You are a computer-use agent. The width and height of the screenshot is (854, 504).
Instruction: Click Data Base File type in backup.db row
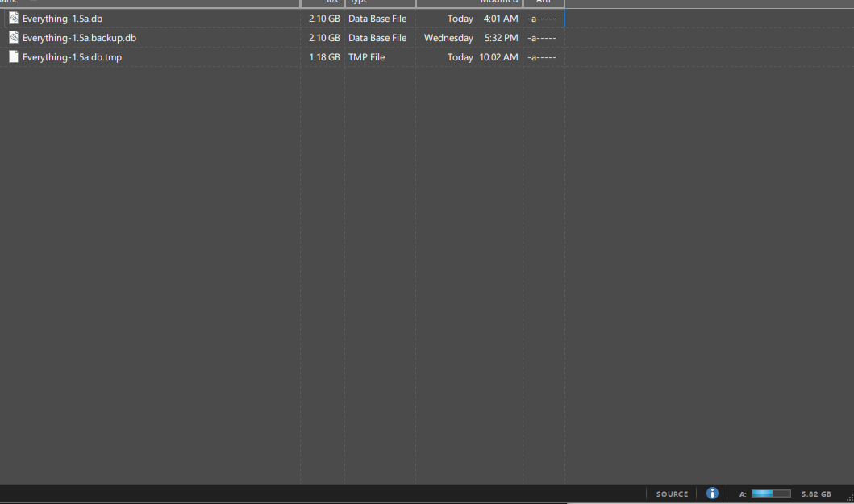pos(377,38)
